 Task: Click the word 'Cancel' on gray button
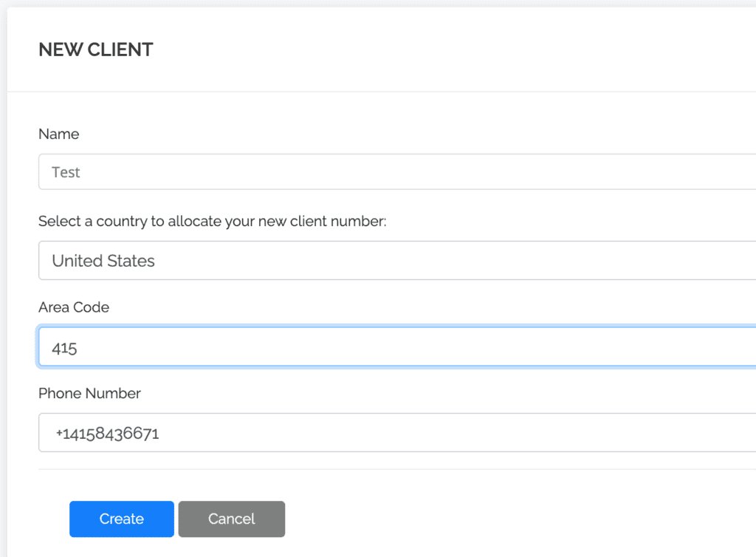click(231, 519)
